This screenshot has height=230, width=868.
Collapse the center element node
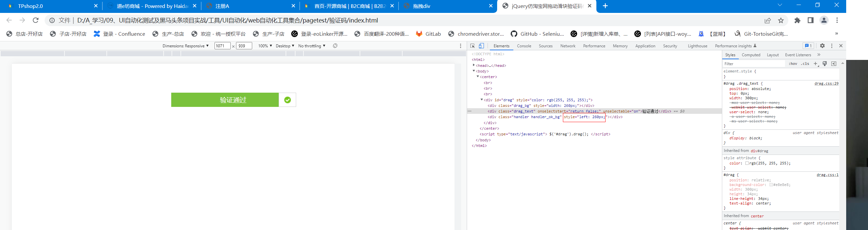point(478,76)
